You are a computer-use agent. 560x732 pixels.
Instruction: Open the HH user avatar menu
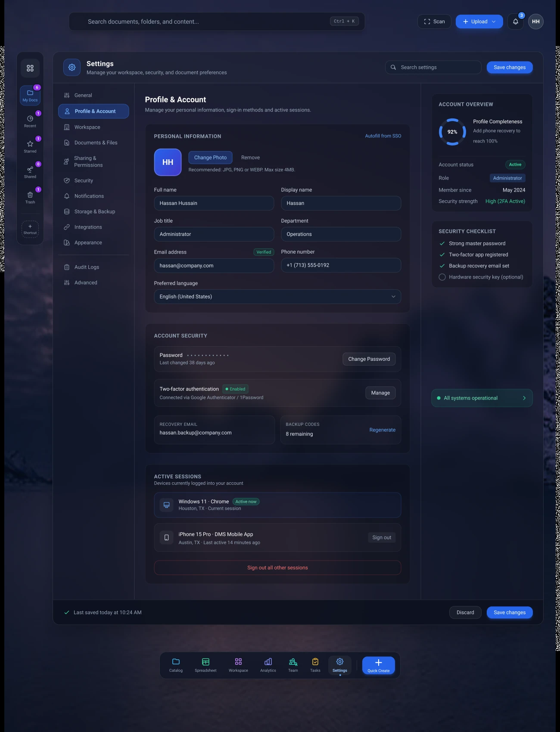[x=536, y=22]
